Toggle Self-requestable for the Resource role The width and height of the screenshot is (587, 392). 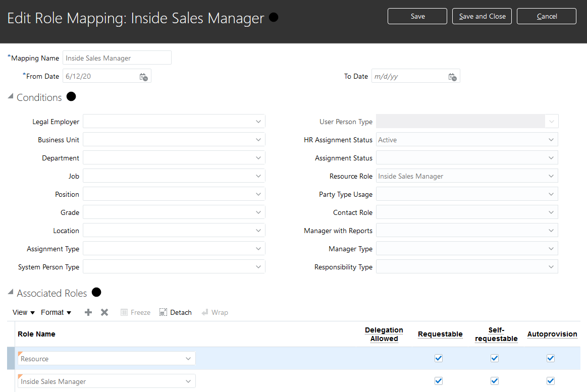(x=495, y=358)
